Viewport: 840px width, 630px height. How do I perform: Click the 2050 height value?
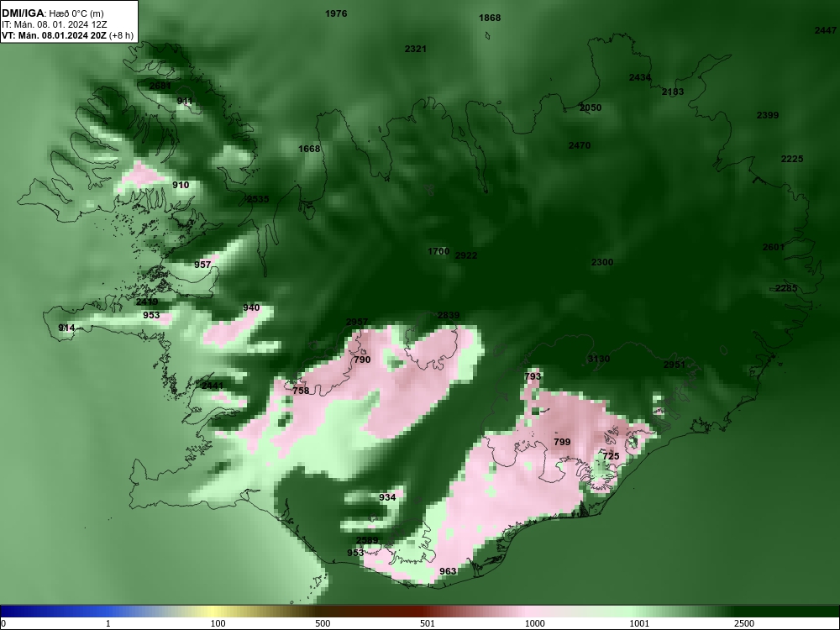[x=591, y=108]
